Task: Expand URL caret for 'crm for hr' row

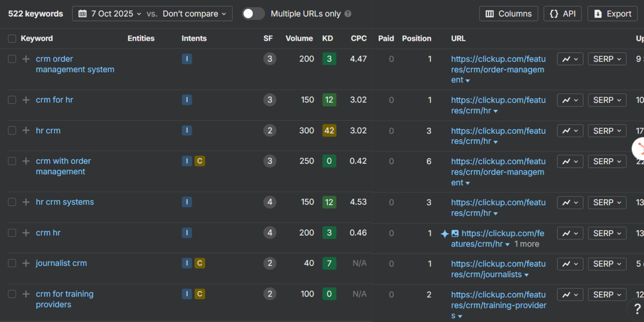Action: coord(495,111)
